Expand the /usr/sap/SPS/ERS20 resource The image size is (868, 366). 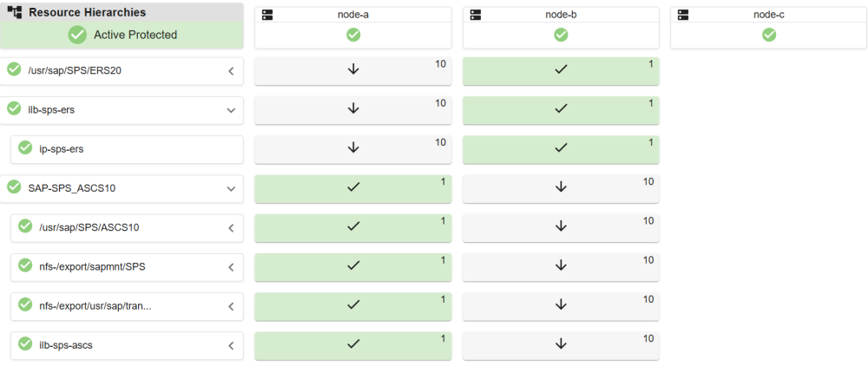231,70
